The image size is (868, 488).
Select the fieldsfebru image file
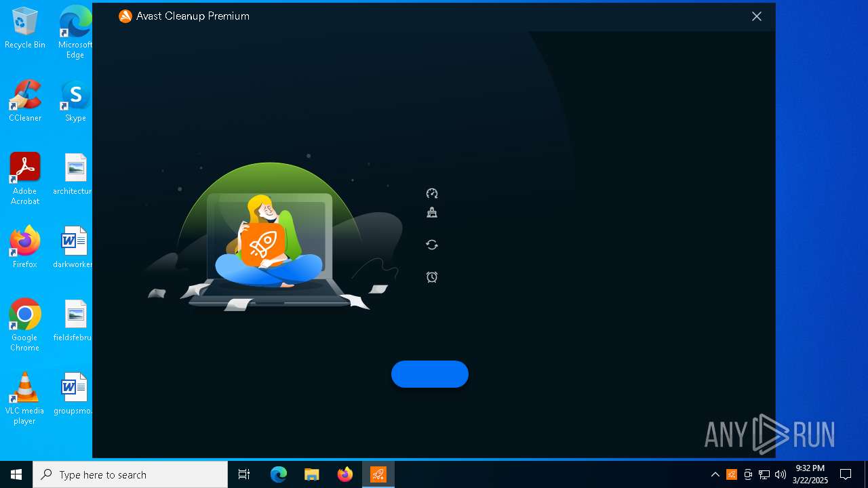click(x=74, y=321)
